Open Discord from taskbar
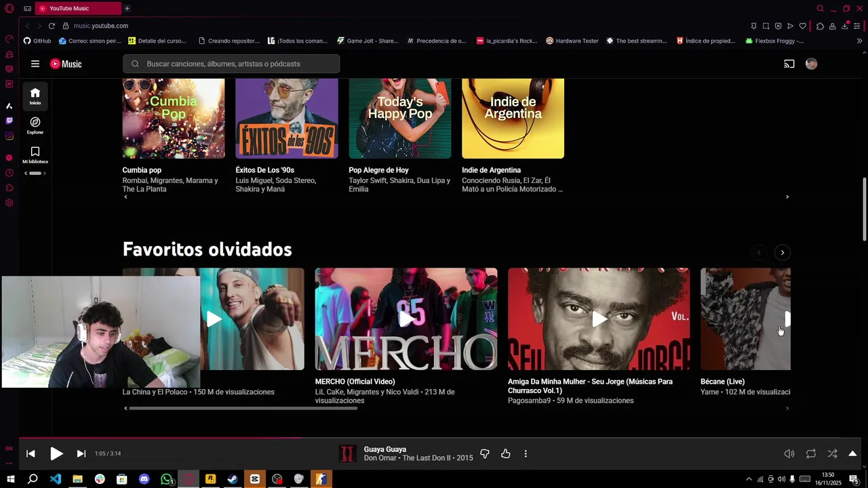This screenshot has height=488, width=868. pos(144,479)
